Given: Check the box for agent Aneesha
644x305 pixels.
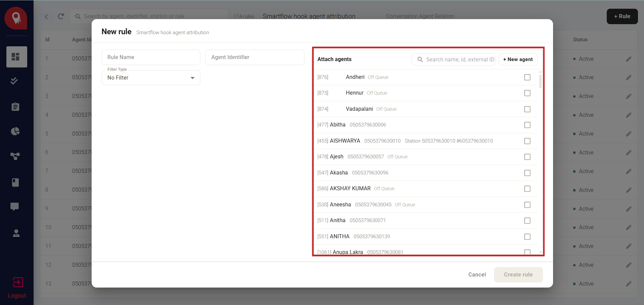Looking at the screenshot, I should [x=527, y=205].
